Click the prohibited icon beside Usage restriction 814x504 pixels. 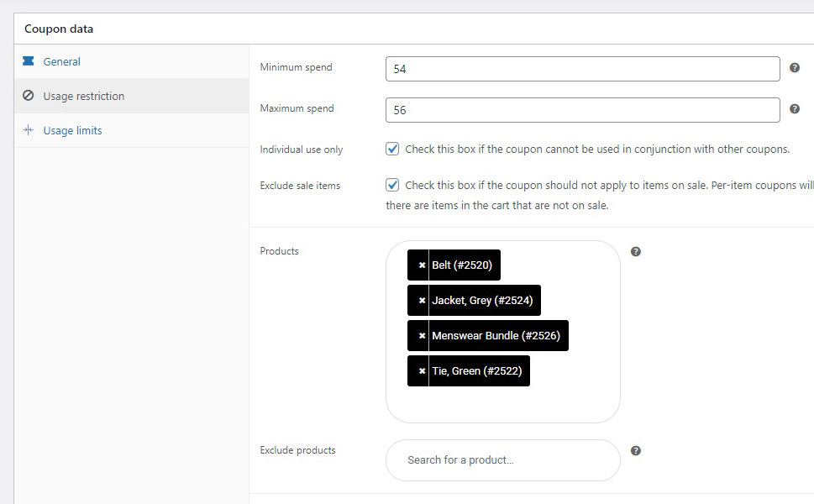[x=29, y=97]
